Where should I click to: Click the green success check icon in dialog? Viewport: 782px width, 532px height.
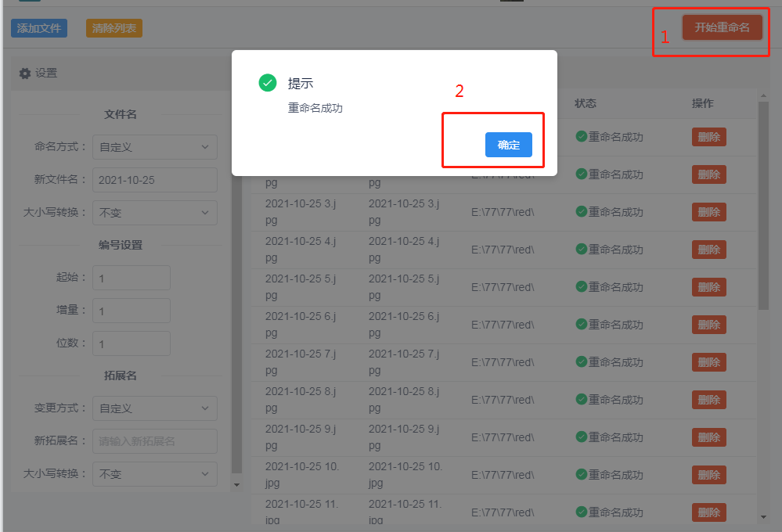tap(267, 83)
